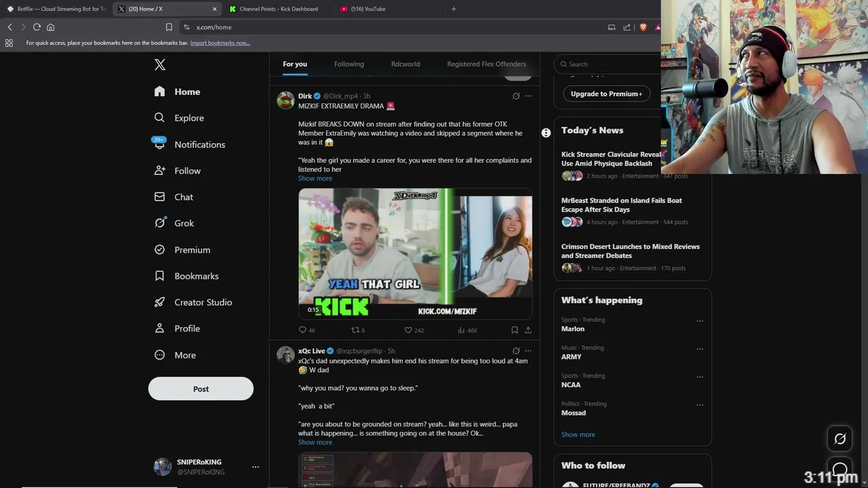Switch to BotRix browser tab

(56, 9)
